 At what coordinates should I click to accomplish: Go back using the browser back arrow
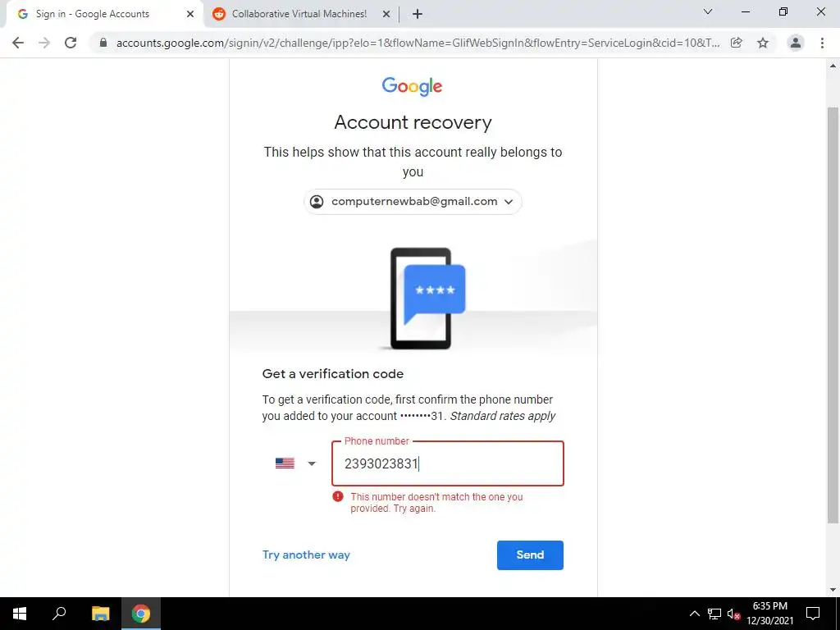pos(18,43)
